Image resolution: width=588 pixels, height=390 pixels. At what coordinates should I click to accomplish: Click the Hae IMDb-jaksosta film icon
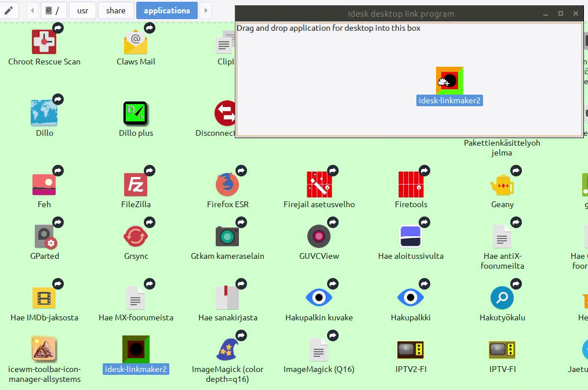[44, 298]
